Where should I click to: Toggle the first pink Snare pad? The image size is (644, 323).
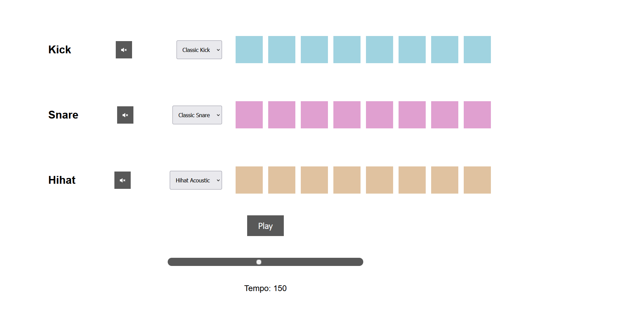pos(249,115)
